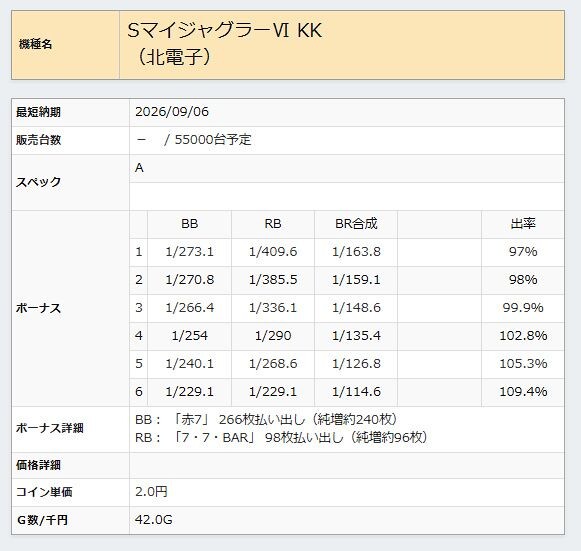The image size is (581, 551).
Task: Select the machine name SマイジャグラーⅥ KK
Action: click(225, 30)
